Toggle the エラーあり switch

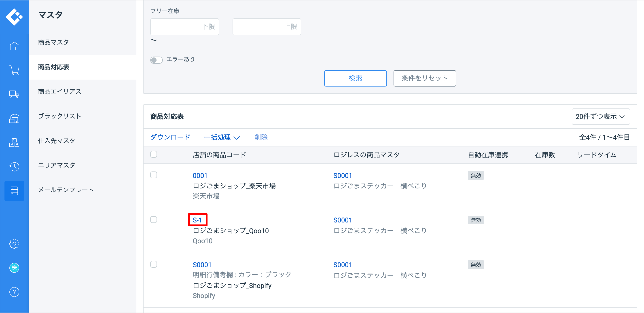click(156, 60)
